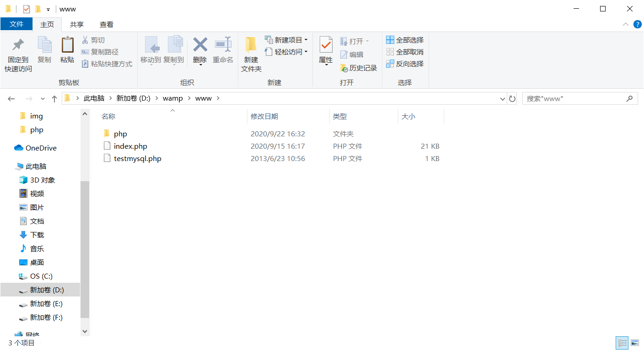Image resolution: width=644 pixels, height=350 pixels.
Task: Click the Copy (复制) clipboard button
Action: pos(44,50)
